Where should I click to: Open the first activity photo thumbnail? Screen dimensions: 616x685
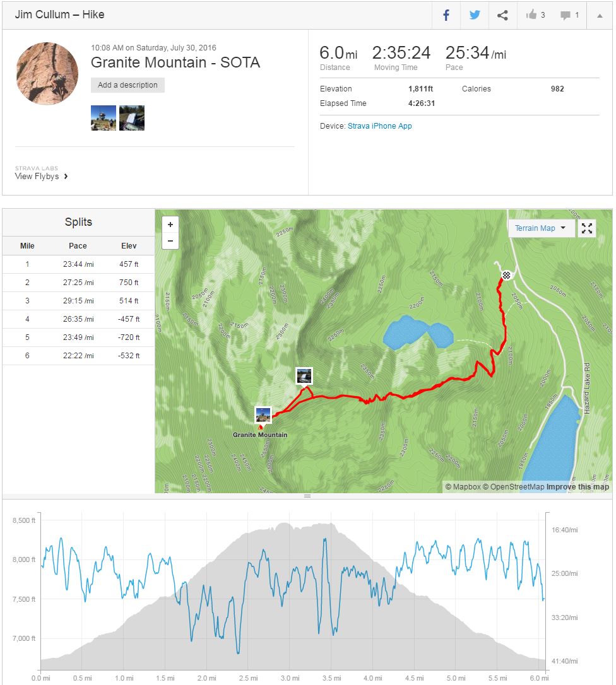pyautogui.click(x=104, y=118)
